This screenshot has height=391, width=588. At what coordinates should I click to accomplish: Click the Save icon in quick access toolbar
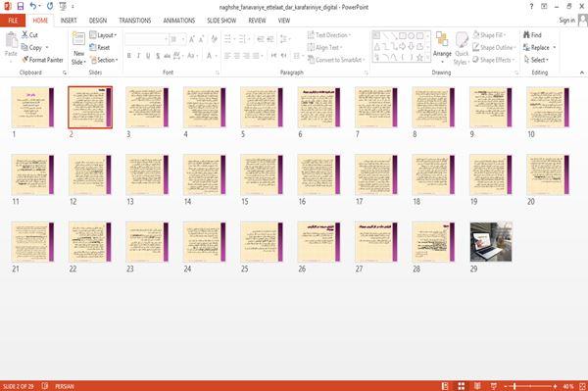21,7
